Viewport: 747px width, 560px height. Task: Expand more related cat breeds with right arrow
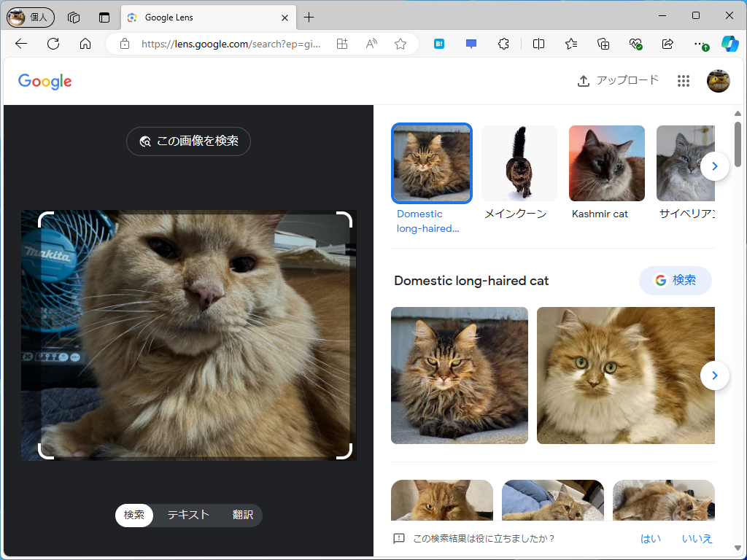pos(715,166)
